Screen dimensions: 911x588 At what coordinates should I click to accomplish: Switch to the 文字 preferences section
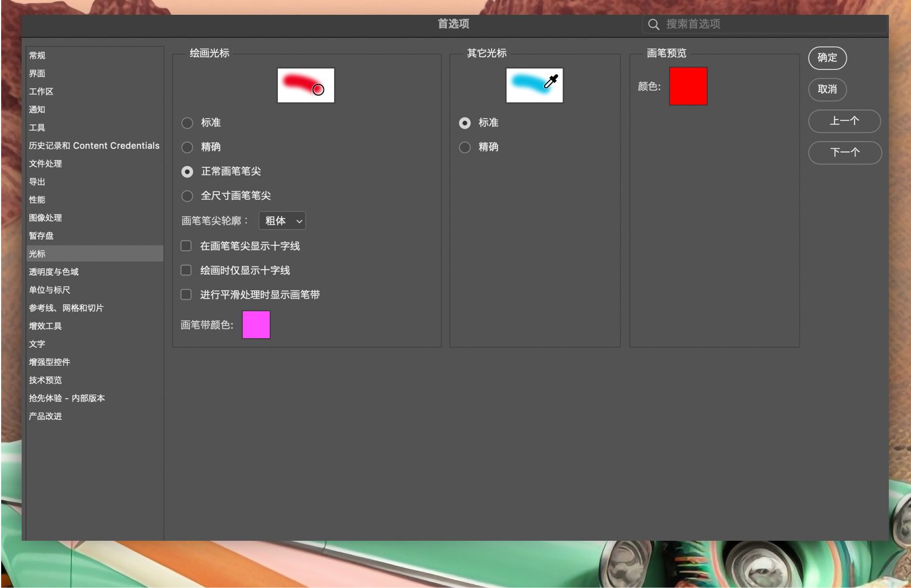[x=36, y=344]
